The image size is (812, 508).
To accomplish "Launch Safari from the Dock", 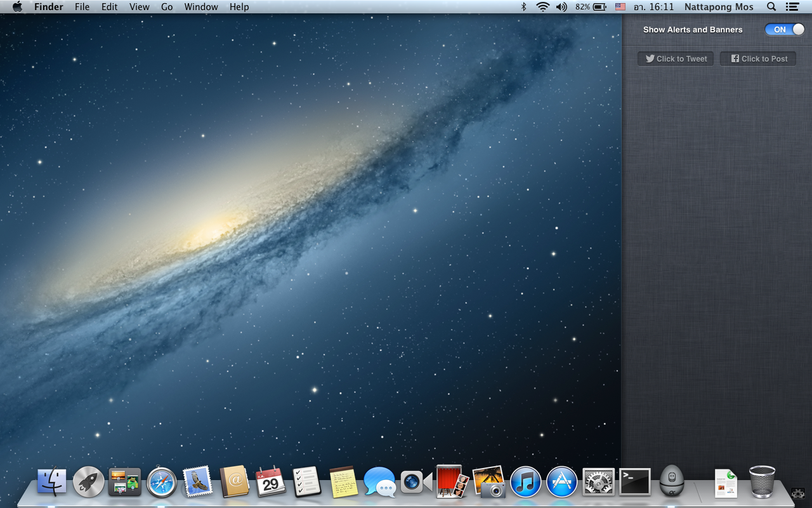I will [162, 482].
